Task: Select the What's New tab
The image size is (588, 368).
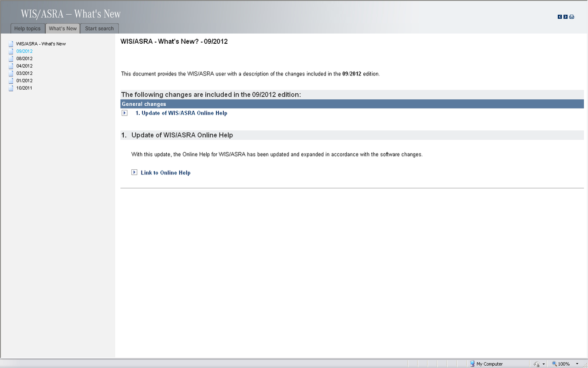Action: click(63, 29)
